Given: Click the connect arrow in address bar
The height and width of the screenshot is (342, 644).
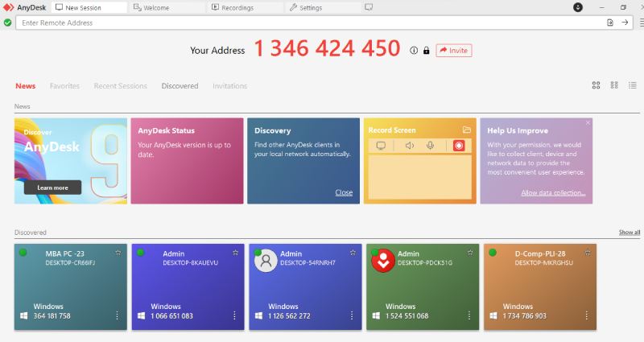Looking at the screenshot, I should click(x=625, y=23).
